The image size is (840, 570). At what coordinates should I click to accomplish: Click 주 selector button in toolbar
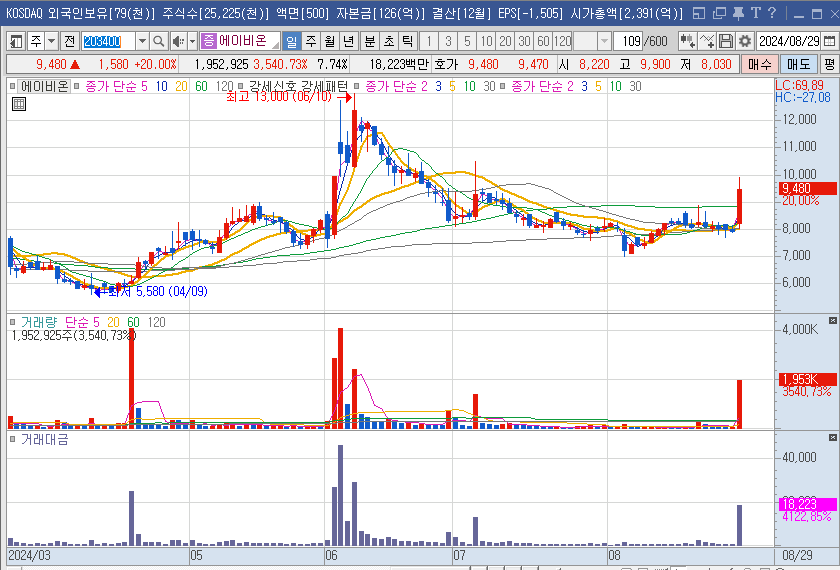[35, 41]
